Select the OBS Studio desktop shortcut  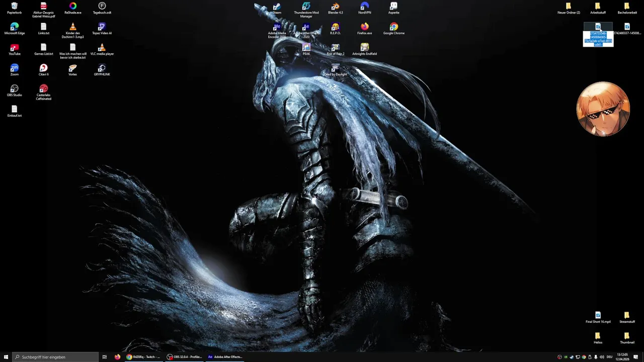[x=14, y=90]
